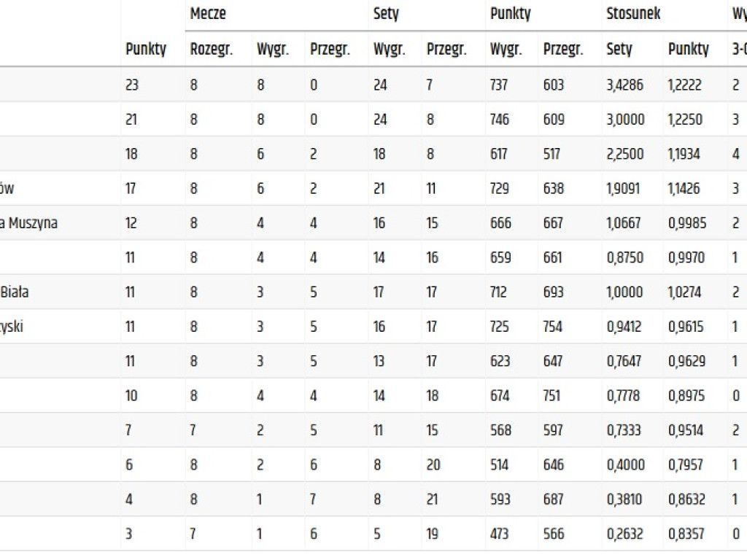Select the Wygr. header under Sety

coord(390,49)
